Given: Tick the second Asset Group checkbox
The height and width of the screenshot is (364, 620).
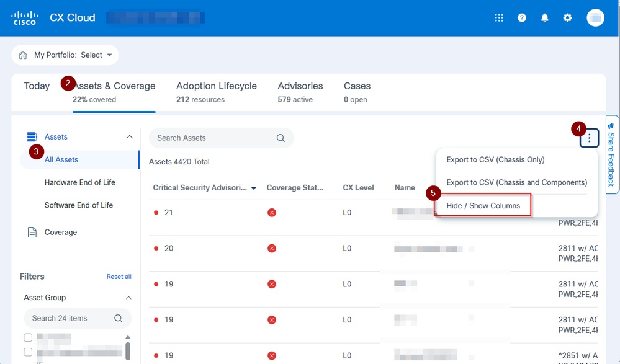Looking at the screenshot, I should click(28, 352).
